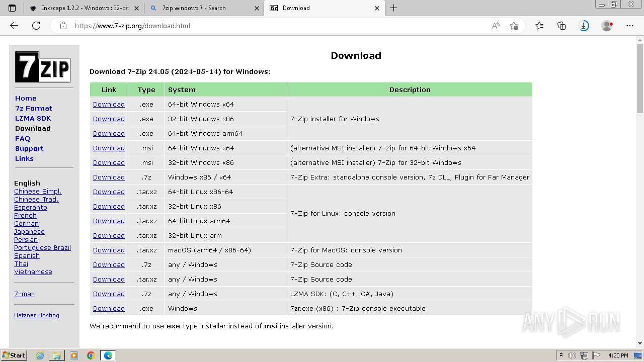644x362 pixels.
Task: Open File Explorer from taskbar
Action: point(57,355)
